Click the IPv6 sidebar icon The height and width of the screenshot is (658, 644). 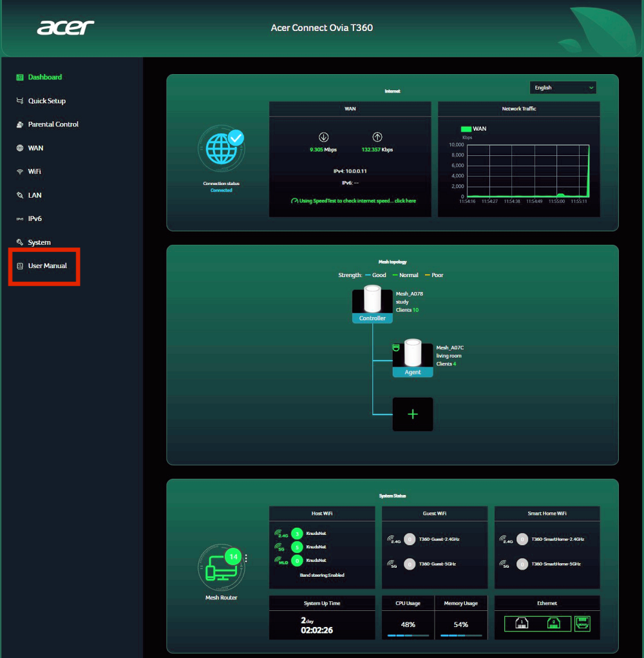pyautogui.click(x=20, y=218)
